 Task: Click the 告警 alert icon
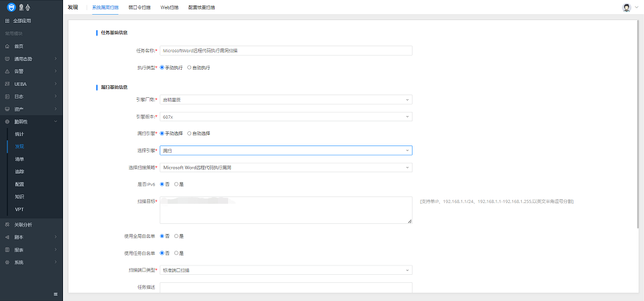pos(7,71)
